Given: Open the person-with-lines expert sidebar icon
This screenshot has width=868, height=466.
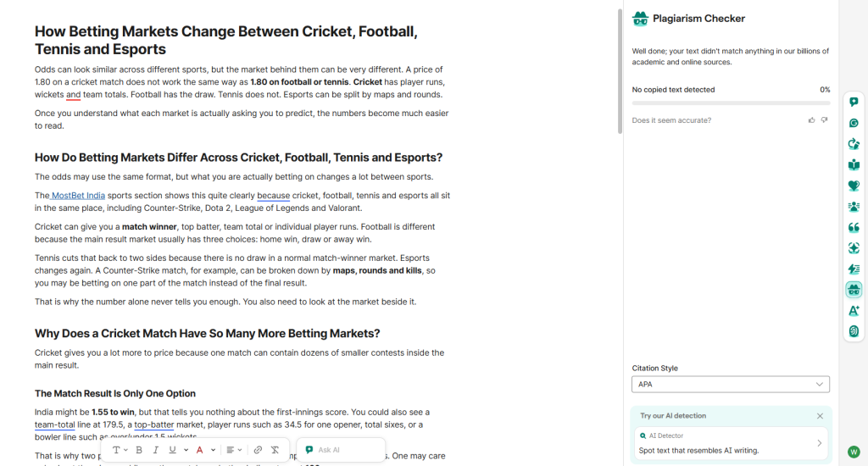Looking at the screenshot, I should (x=854, y=207).
